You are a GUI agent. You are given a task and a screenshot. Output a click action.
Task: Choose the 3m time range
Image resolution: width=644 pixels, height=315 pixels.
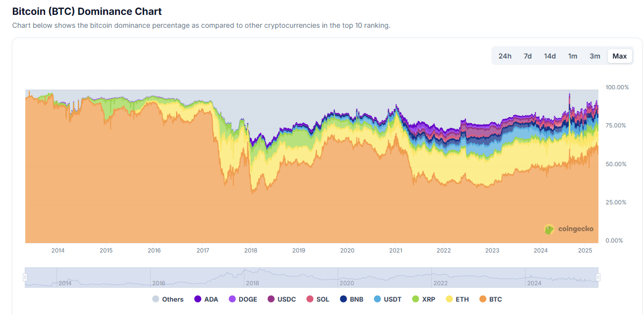point(595,56)
